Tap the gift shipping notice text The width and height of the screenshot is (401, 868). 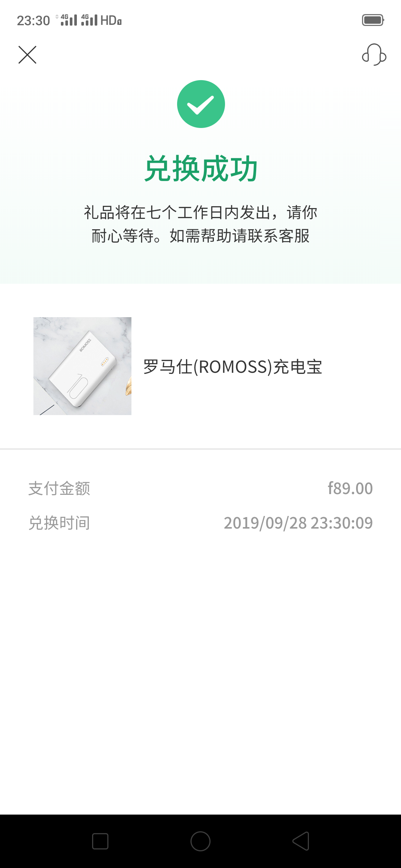click(200, 224)
